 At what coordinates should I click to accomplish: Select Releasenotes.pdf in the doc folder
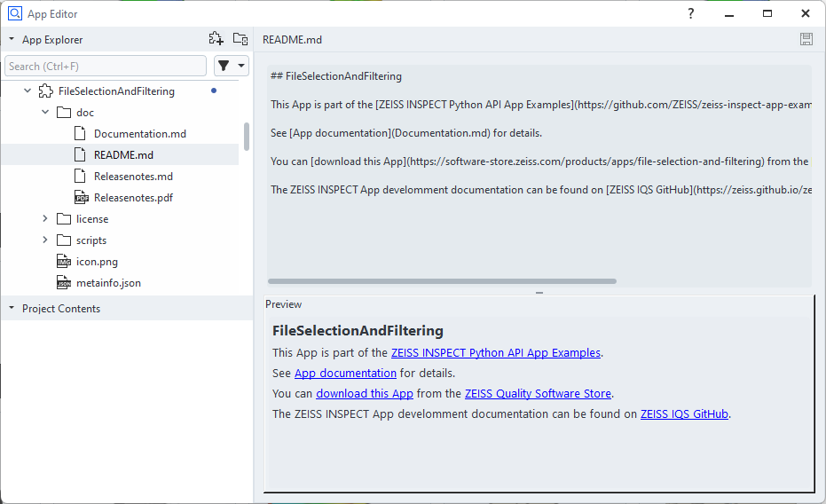[133, 198]
